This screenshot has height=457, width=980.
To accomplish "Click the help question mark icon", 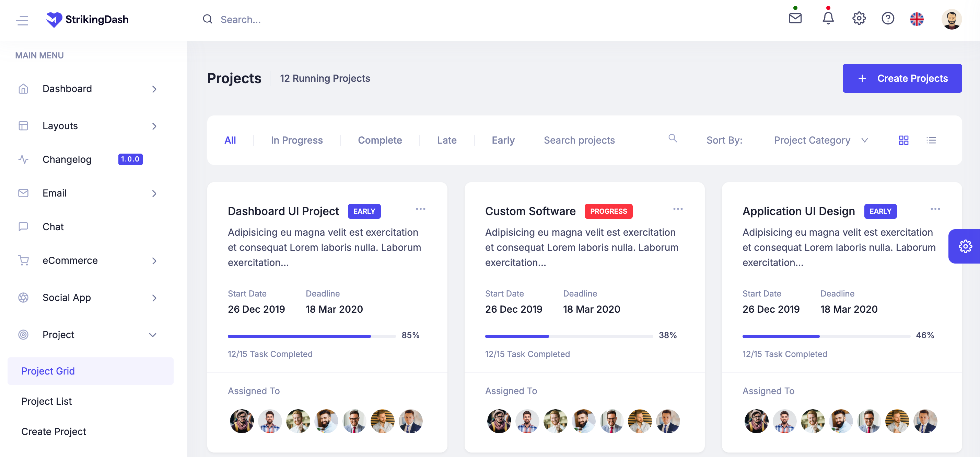I will [888, 19].
